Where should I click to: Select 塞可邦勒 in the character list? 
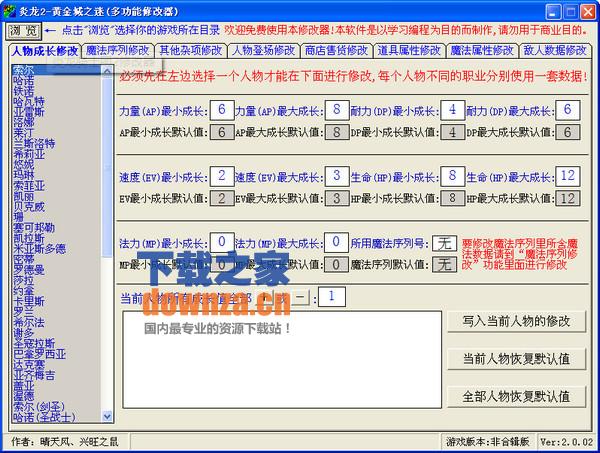57,228
